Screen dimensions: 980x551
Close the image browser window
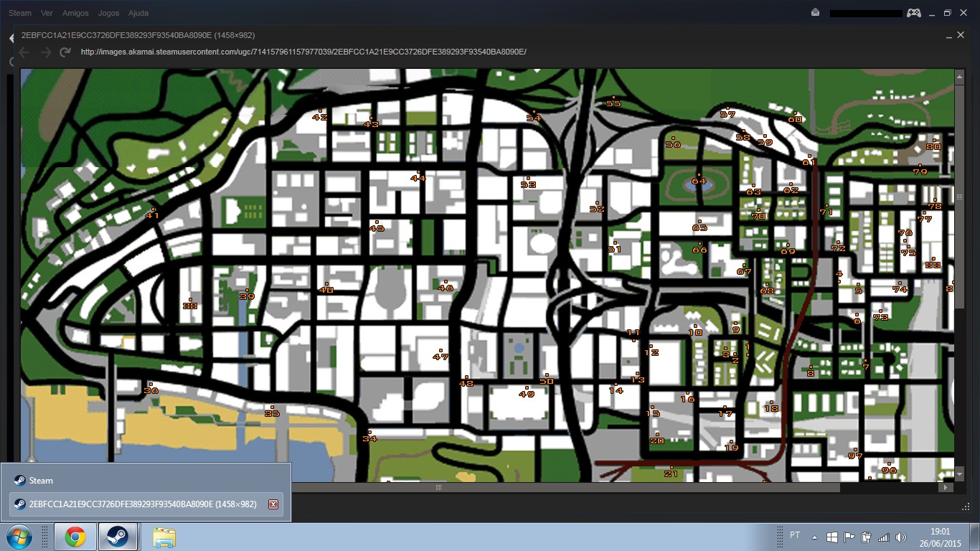(x=961, y=34)
